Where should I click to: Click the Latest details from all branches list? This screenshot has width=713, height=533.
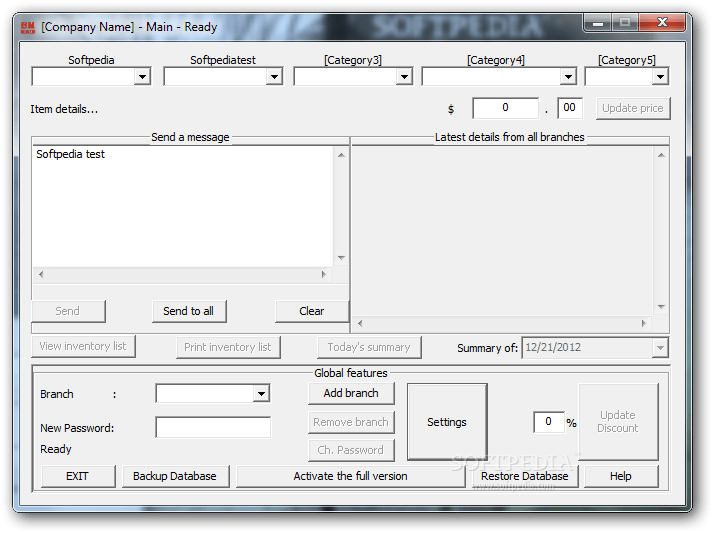(x=503, y=231)
